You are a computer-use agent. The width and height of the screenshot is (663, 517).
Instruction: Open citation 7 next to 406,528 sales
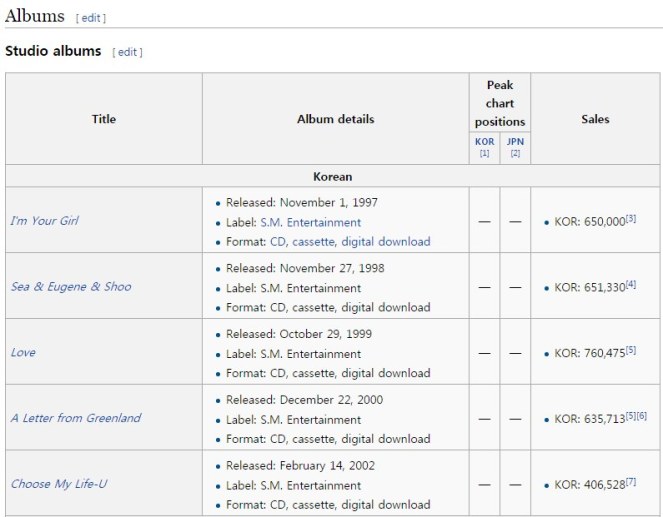click(x=631, y=481)
